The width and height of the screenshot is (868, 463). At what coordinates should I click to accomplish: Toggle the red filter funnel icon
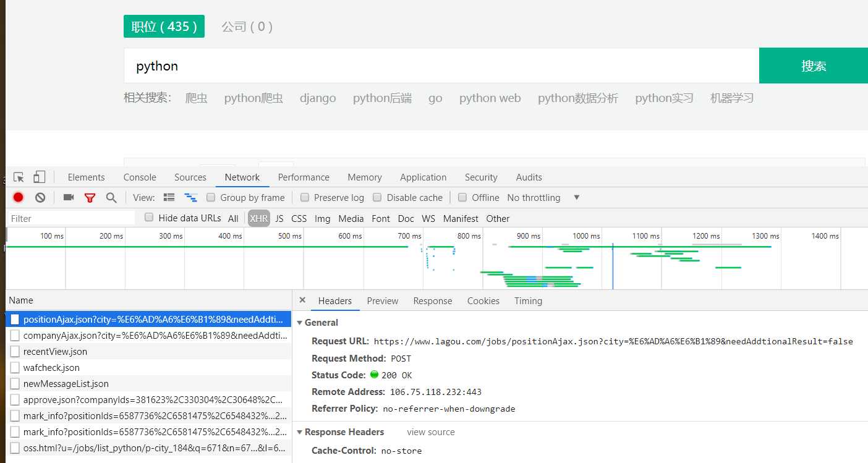point(90,198)
